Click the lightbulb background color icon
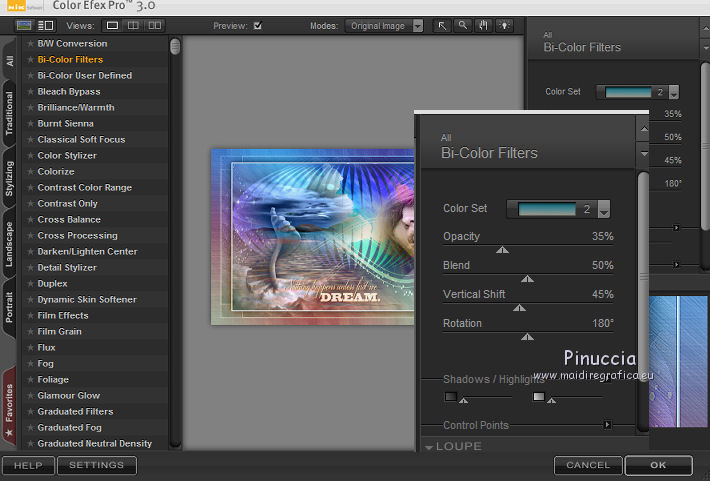Image resolution: width=710 pixels, height=481 pixels. coord(507,26)
